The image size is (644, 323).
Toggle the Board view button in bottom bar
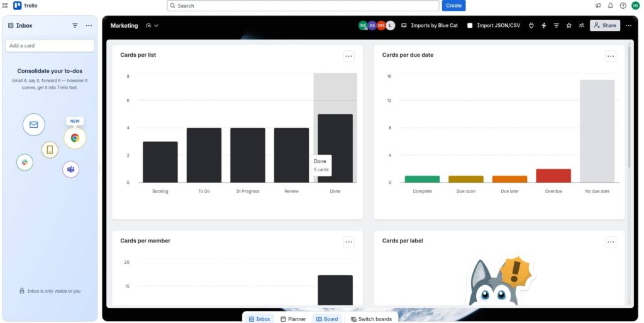point(327,319)
